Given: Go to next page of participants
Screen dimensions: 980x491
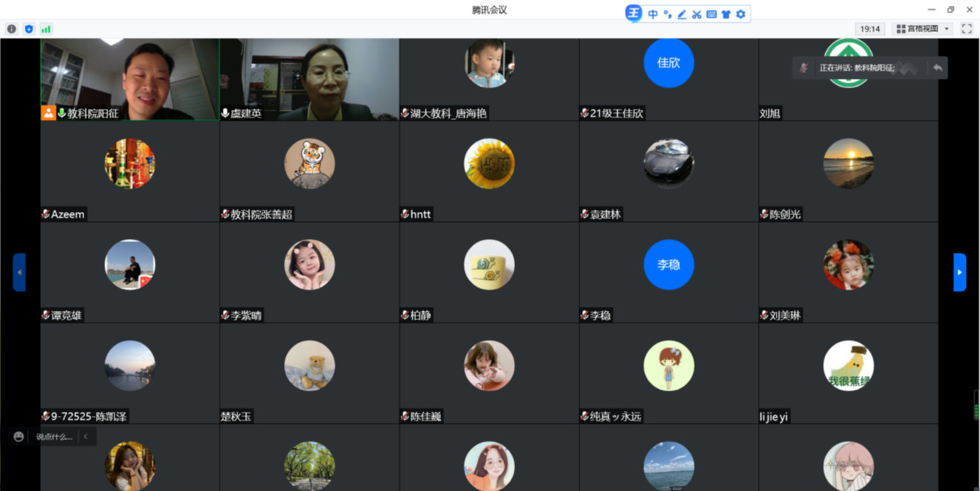Looking at the screenshot, I should [959, 272].
